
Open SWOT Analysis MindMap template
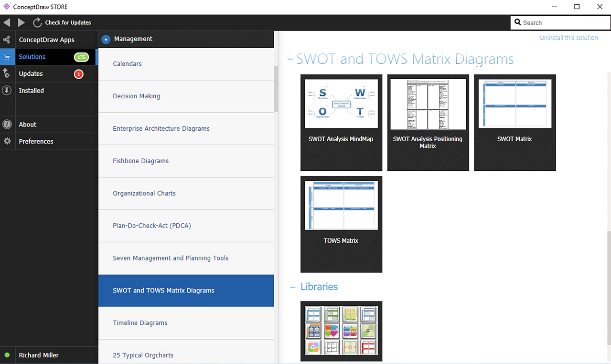[x=341, y=123]
